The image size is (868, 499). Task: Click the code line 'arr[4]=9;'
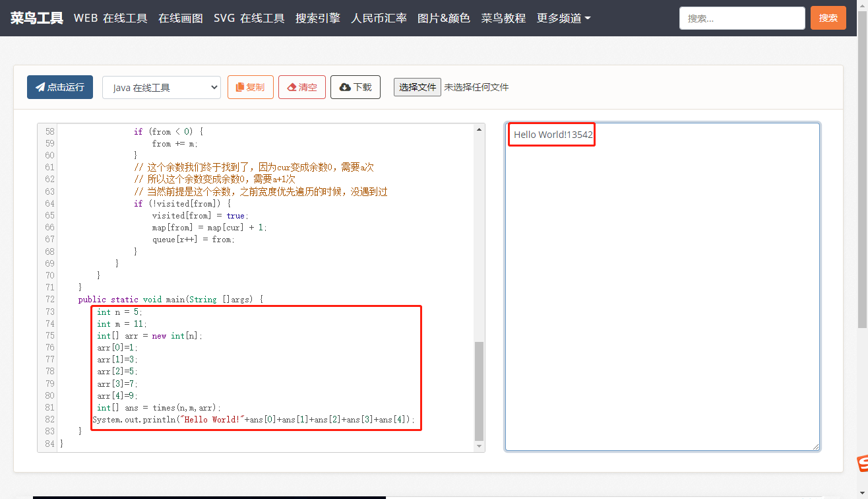(117, 395)
